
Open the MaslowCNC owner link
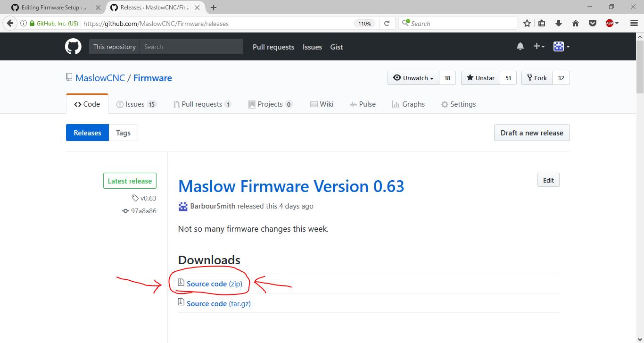point(100,78)
